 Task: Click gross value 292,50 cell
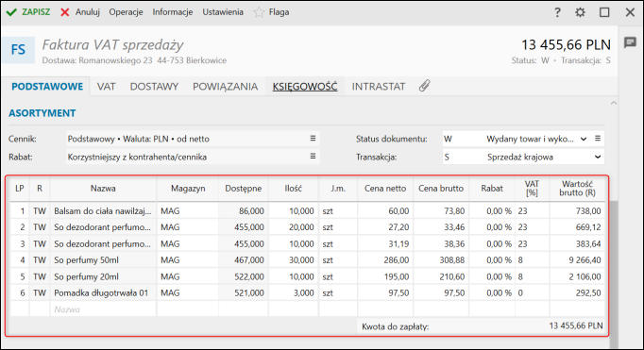[577, 293]
